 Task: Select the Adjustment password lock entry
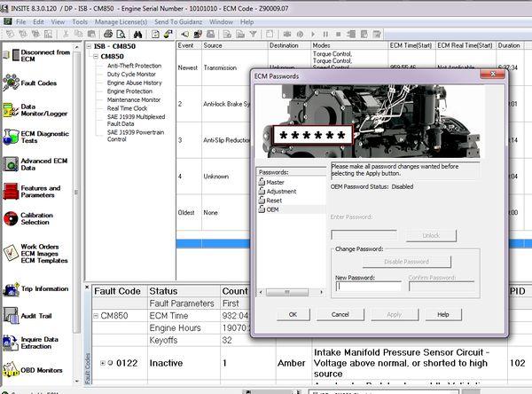point(277,191)
